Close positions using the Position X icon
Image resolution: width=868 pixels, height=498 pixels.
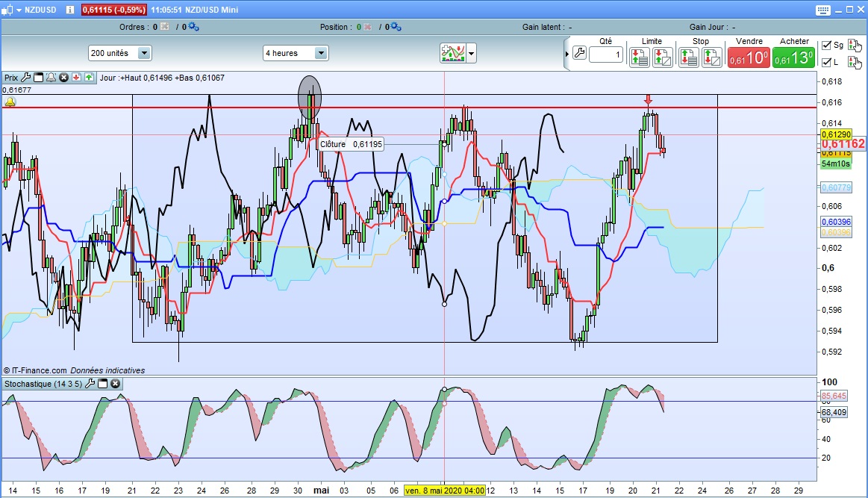(x=367, y=27)
